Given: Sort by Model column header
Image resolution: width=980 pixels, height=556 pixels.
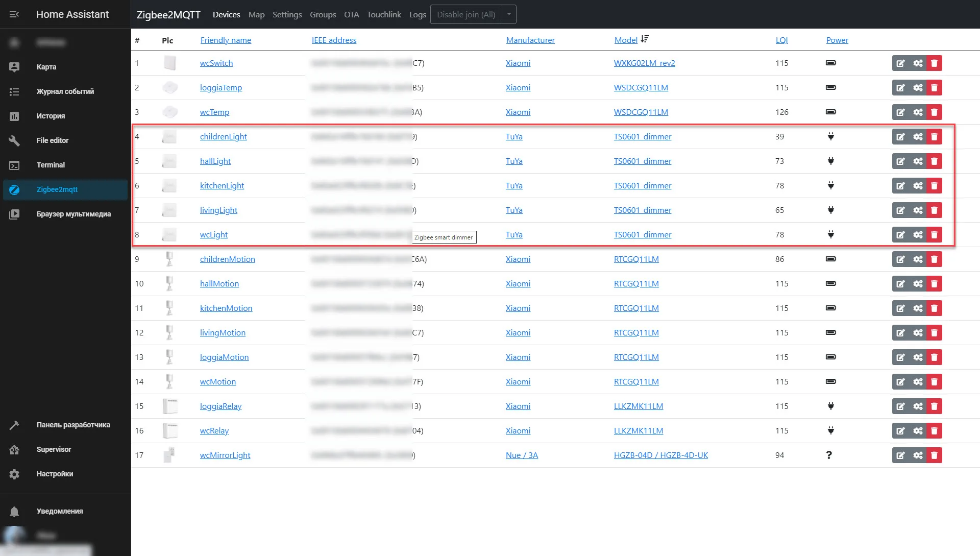Looking at the screenshot, I should [626, 40].
